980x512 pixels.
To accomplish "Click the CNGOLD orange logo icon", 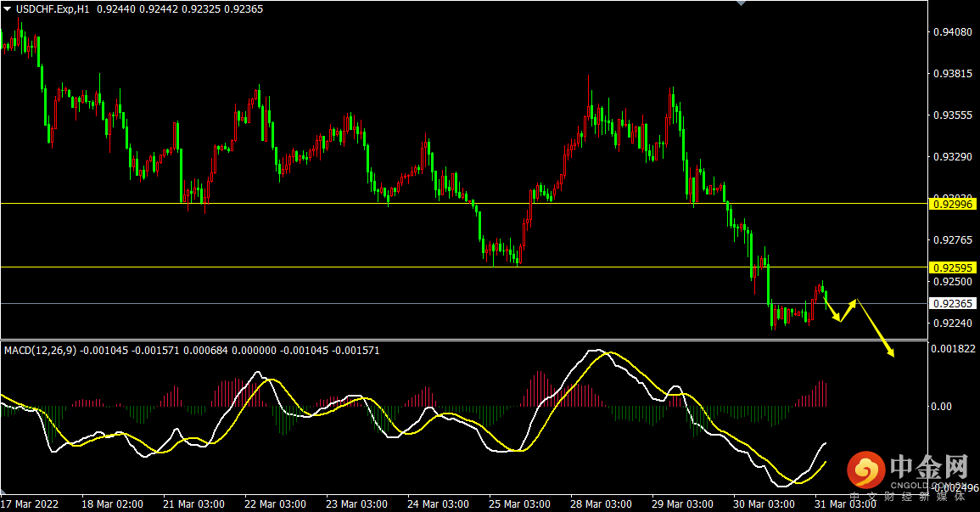I will pyautogui.click(x=865, y=470).
